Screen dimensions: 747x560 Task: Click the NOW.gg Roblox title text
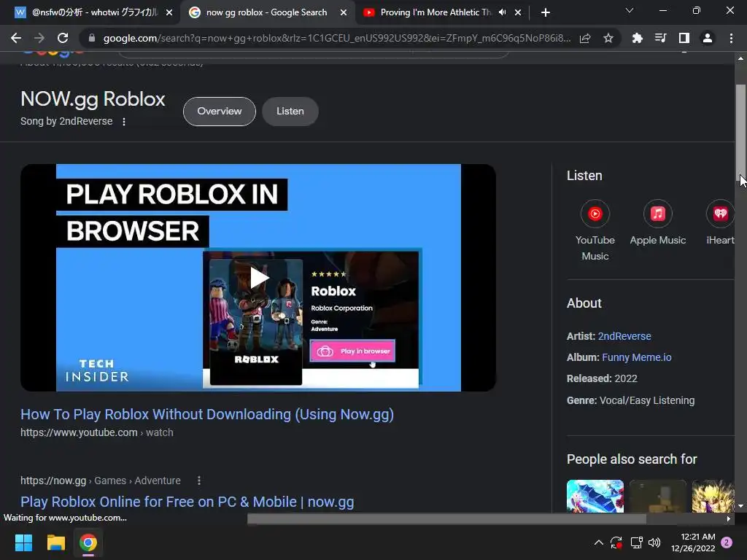(x=93, y=99)
